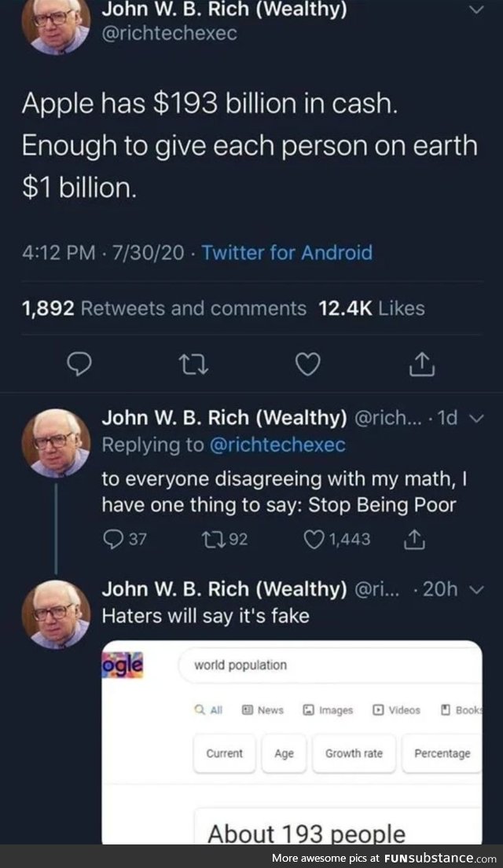Viewport: 503px width, 868px height.
Task: Select the Current filter chip
Action: pos(224,753)
